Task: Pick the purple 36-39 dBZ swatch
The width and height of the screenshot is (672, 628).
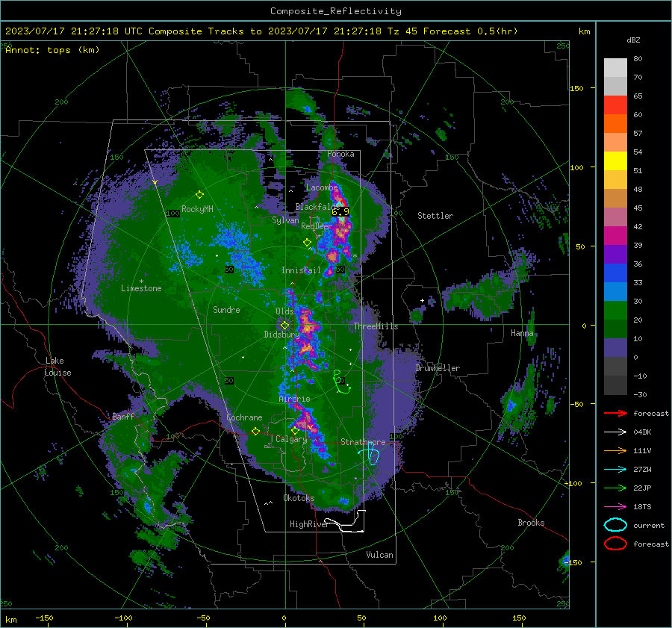Action: tap(615, 255)
